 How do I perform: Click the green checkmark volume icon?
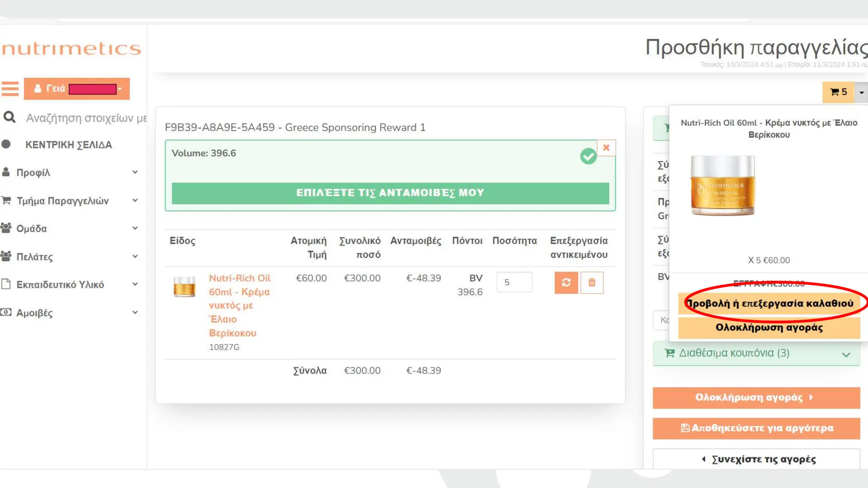588,156
